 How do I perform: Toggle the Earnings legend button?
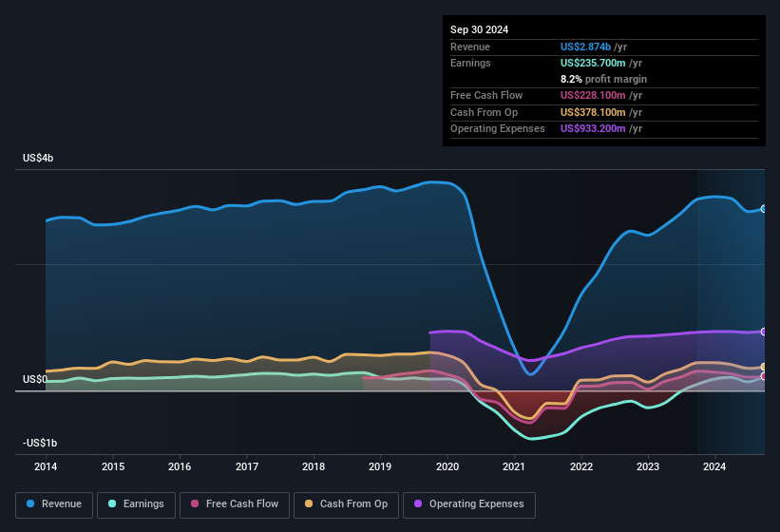(136, 504)
